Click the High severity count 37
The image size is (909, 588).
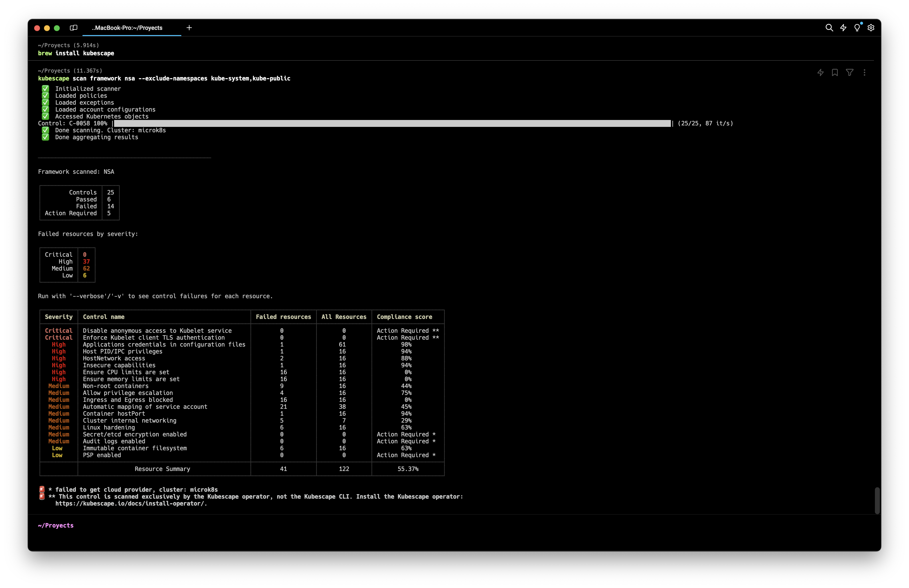point(86,262)
